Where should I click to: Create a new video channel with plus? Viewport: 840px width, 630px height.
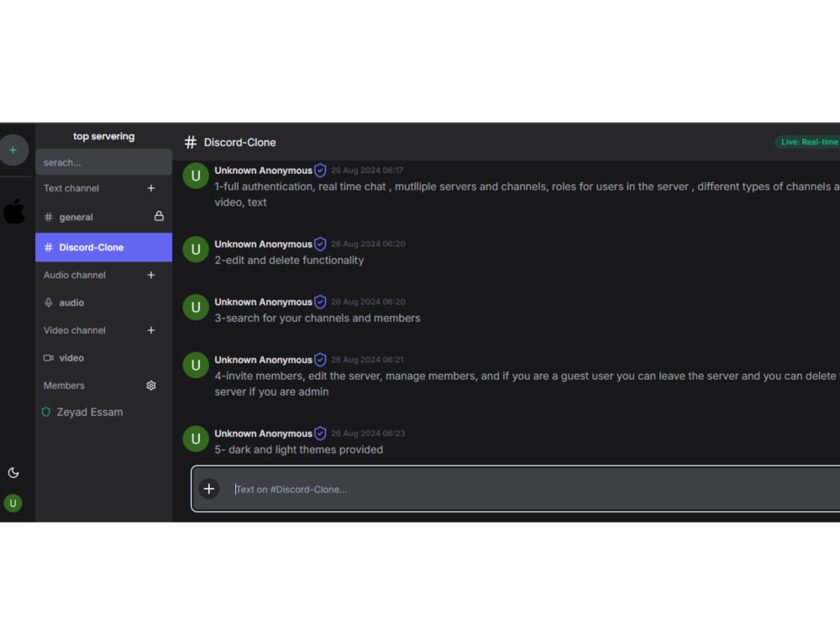tap(151, 330)
